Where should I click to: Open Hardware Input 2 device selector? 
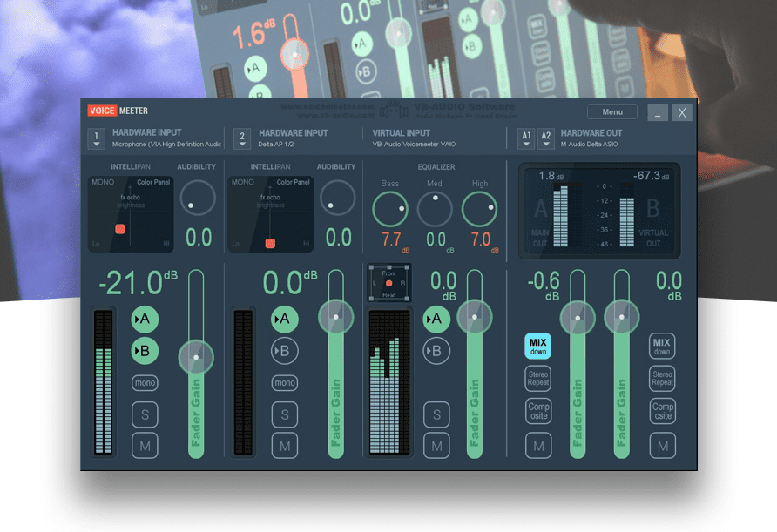point(242,138)
